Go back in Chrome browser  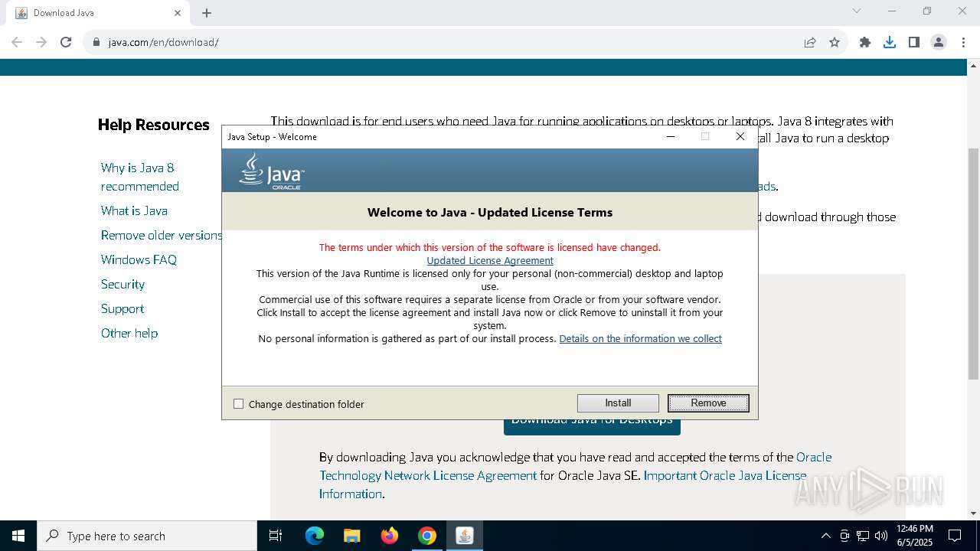pyautogui.click(x=17, y=42)
